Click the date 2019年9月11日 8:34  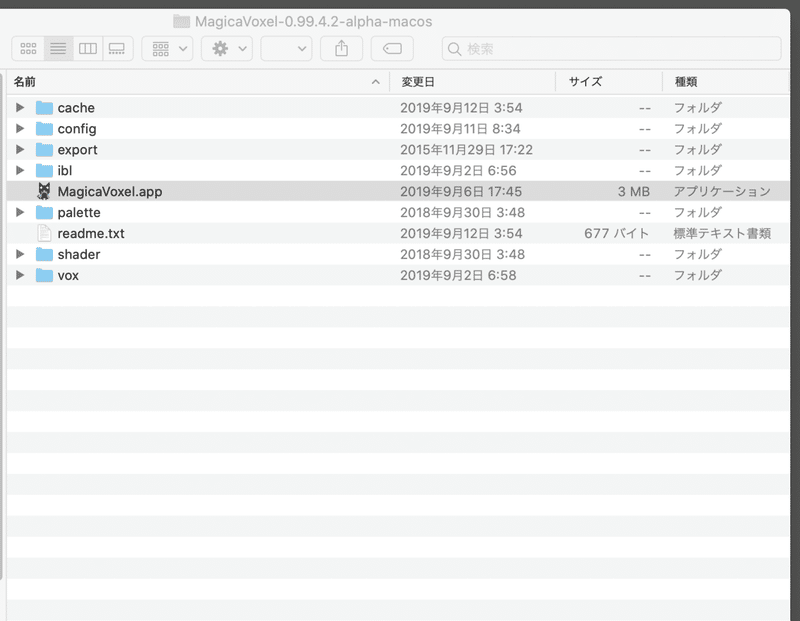tap(460, 129)
